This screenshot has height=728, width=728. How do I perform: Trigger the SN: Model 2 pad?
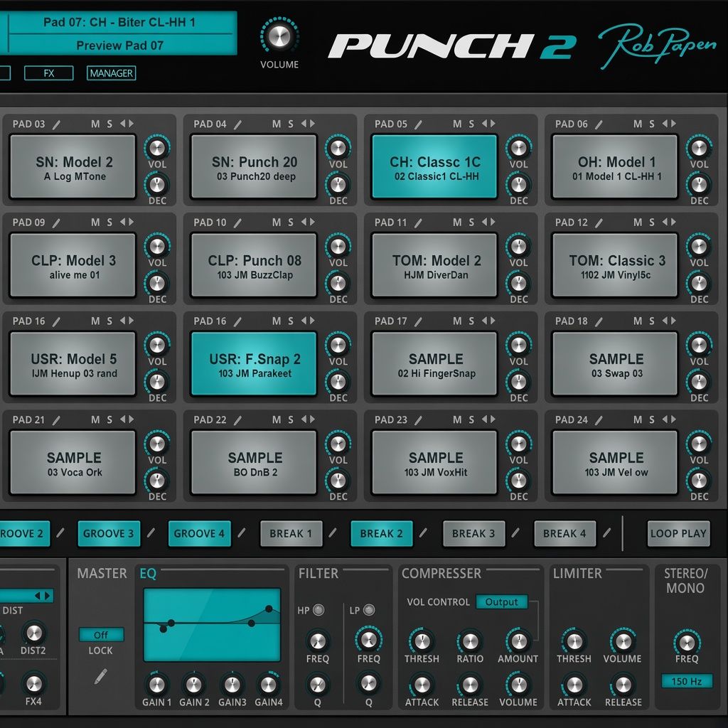(x=73, y=166)
